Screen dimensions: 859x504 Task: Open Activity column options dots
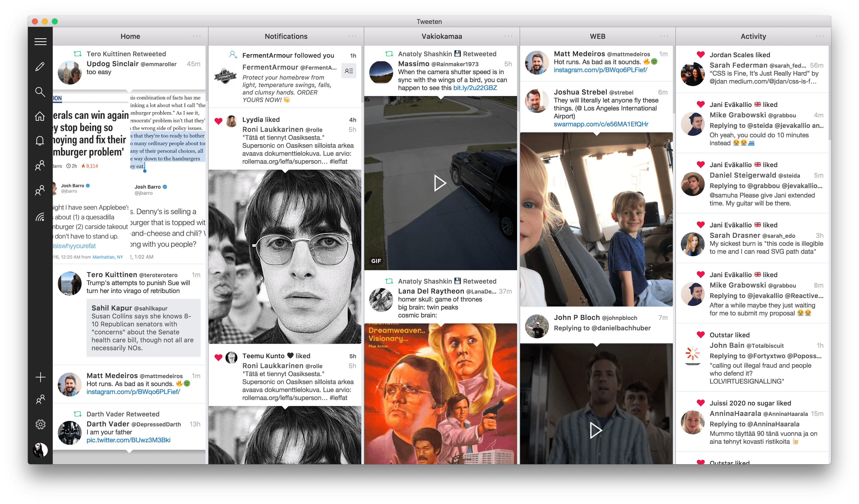820,36
